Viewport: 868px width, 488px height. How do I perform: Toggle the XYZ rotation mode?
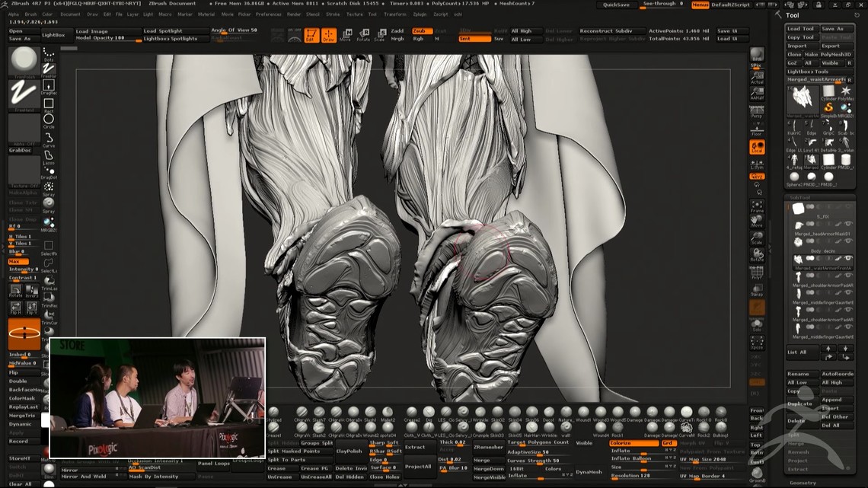tap(757, 177)
